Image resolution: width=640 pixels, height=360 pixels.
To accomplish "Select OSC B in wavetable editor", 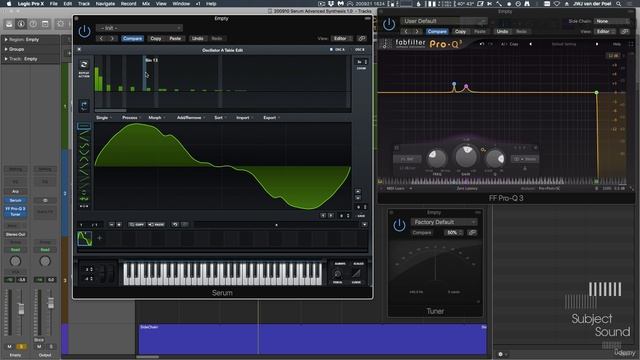I will point(359,50).
